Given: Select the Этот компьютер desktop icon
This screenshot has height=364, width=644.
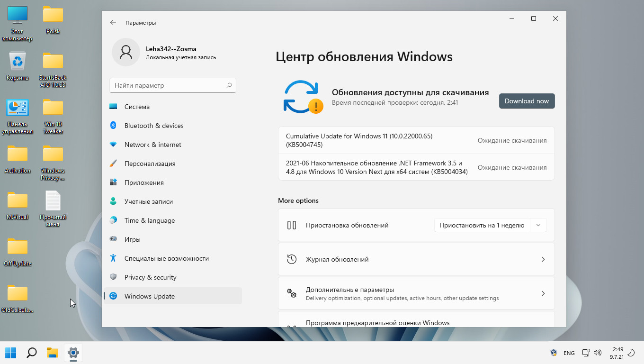Looking at the screenshot, I should [x=18, y=24].
